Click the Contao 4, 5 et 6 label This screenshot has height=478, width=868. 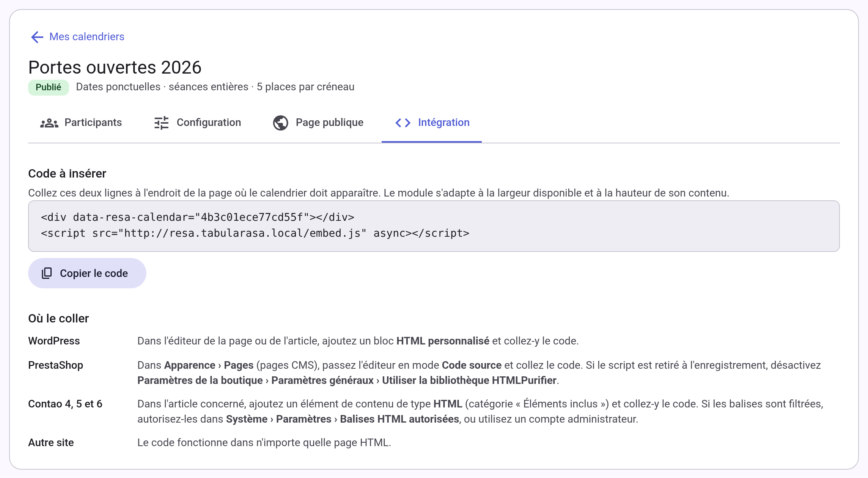[x=65, y=404]
